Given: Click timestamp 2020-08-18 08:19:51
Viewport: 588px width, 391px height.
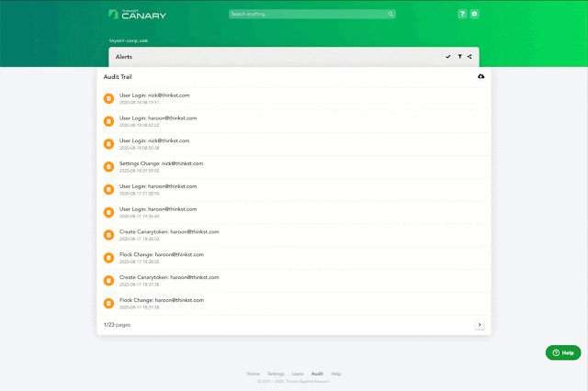Looking at the screenshot, I should pos(139,102).
